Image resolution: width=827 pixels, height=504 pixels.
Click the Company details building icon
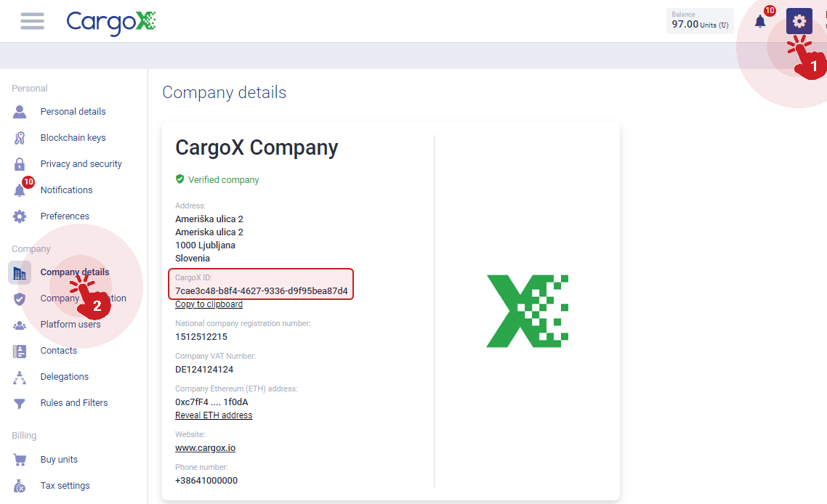pyautogui.click(x=20, y=272)
